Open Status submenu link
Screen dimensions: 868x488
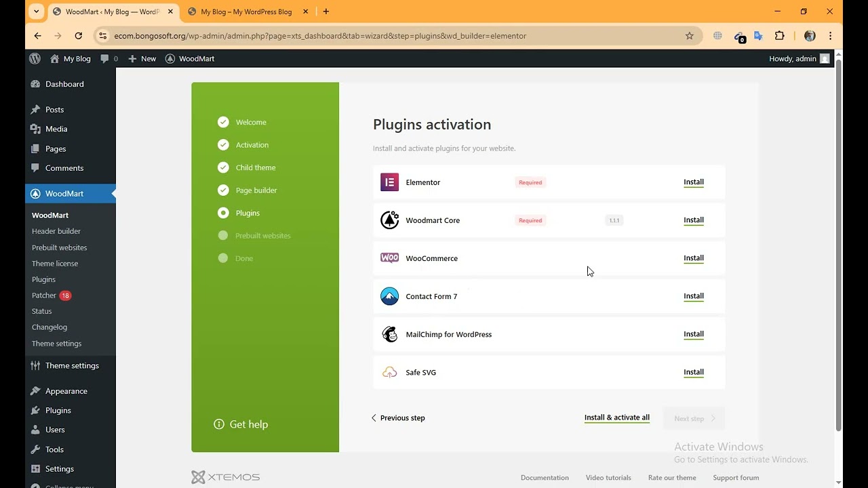click(x=42, y=311)
